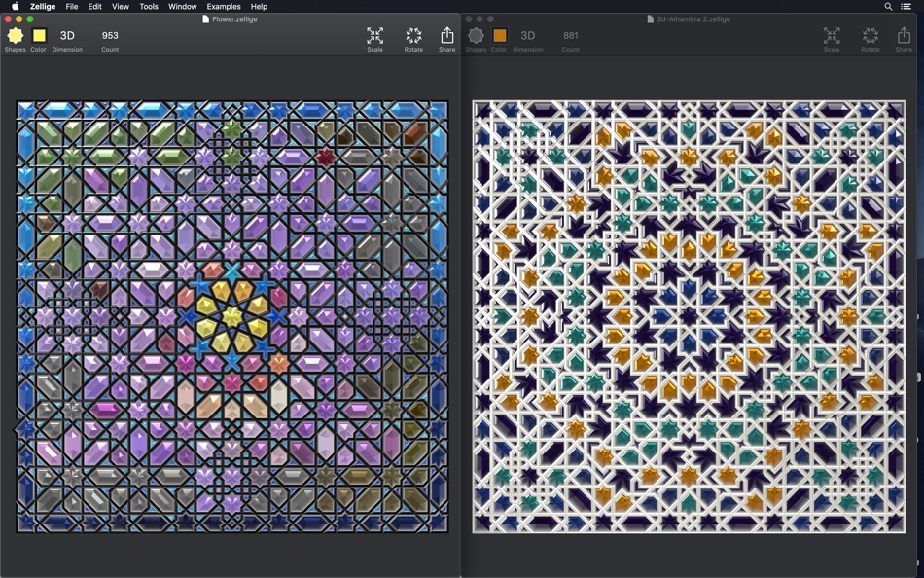Image resolution: width=924 pixels, height=578 pixels.
Task: Click orange Color swatch in 3d-Alhambra toolbar
Action: point(499,36)
